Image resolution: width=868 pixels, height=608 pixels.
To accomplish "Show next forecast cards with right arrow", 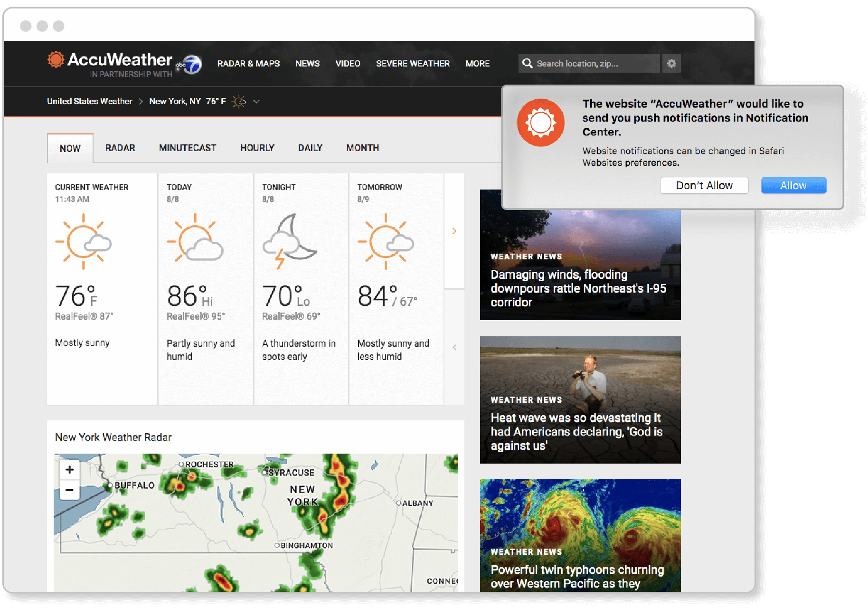I will point(454,231).
